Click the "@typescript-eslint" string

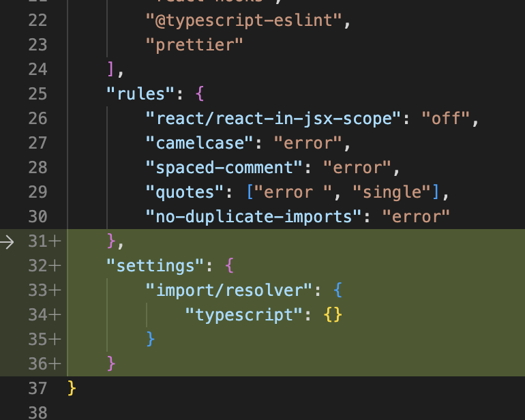click(242, 20)
